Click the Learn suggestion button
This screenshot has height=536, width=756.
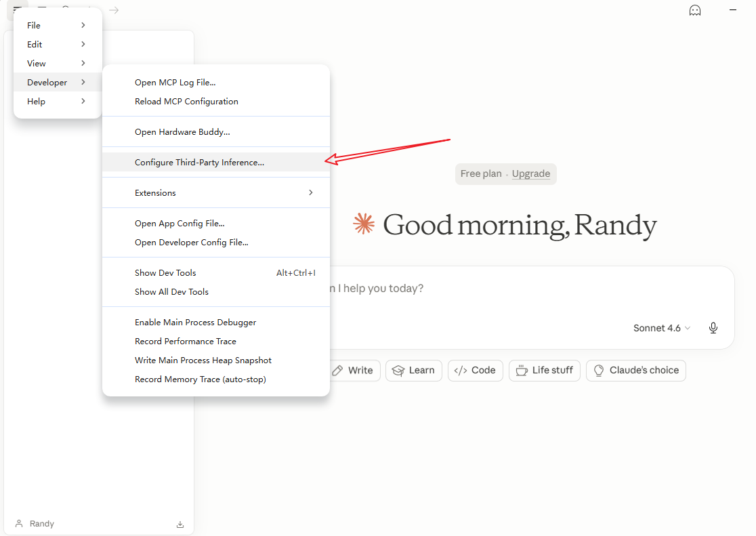[414, 371]
